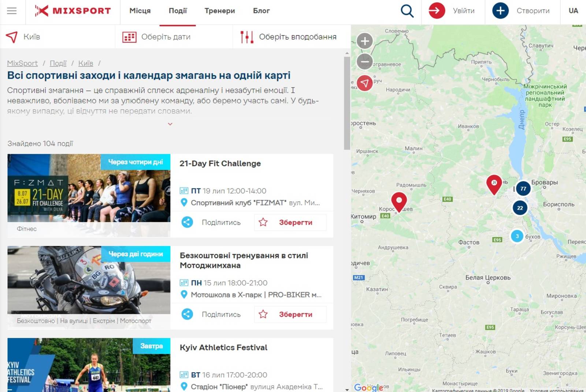Open the Оберіть дати date picker

(166, 37)
